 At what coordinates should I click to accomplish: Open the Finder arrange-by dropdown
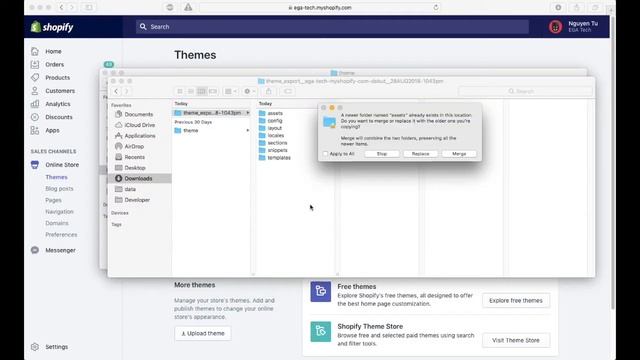tap(231, 91)
